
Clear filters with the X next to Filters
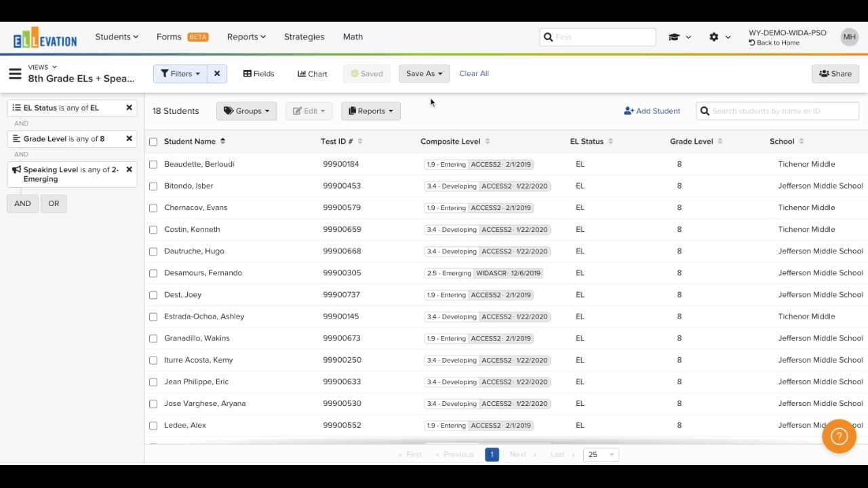pos(217,74)
